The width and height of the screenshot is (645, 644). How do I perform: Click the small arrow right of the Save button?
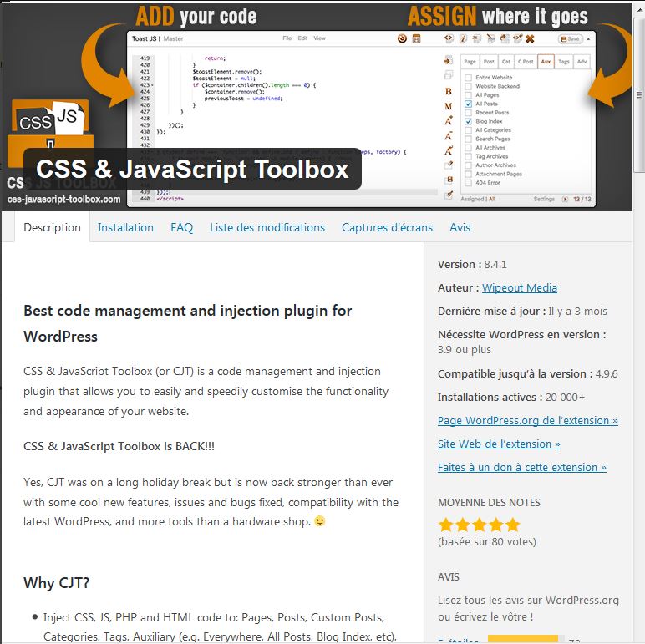(x=588, y=38)
